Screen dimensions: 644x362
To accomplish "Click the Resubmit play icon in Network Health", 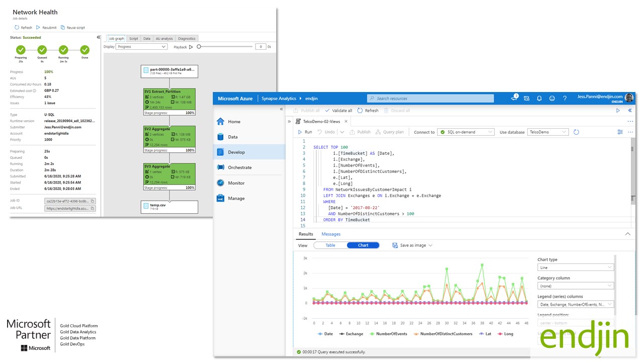I will tap(38, 28).
